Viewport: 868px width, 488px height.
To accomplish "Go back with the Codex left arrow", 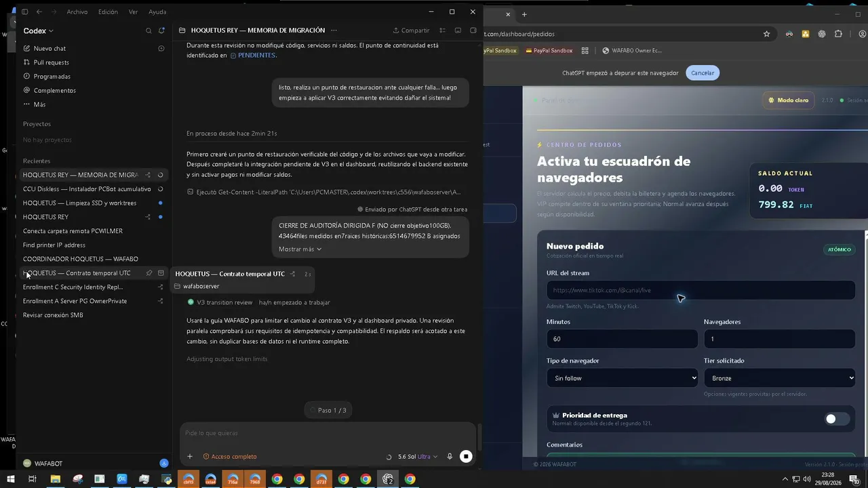I will tap(39, 12).
